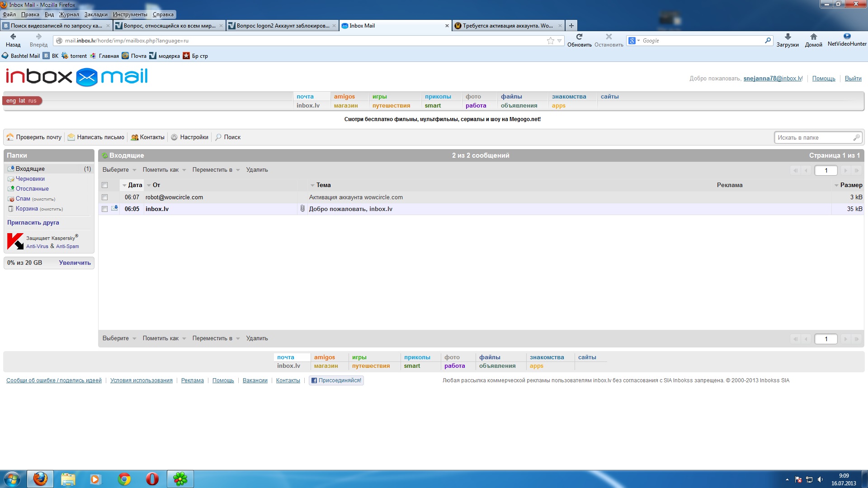Open Opera from the taskbar
868x488 pixels.
[x=152, y=479]
